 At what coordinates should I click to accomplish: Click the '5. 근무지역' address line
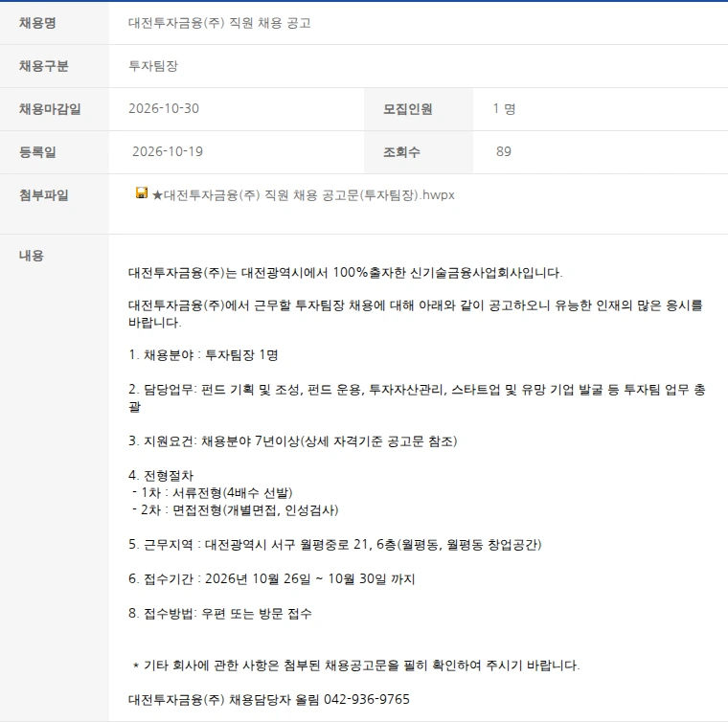335,544
